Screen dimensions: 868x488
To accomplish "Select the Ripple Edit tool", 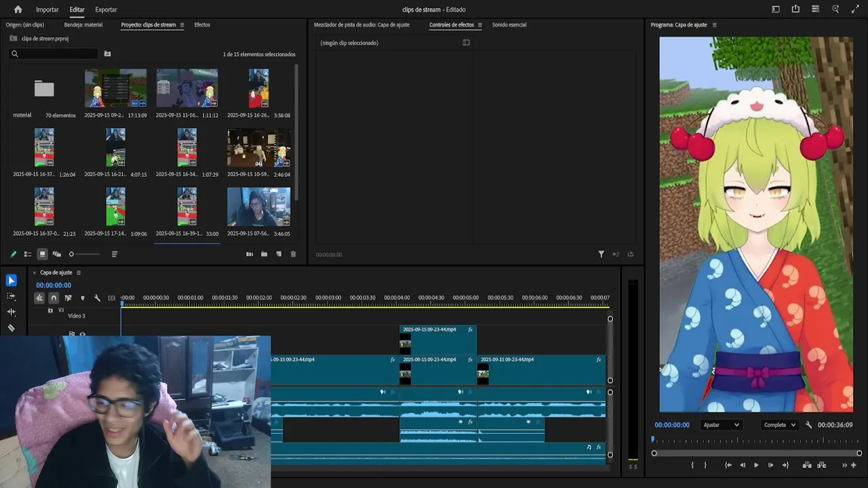I will [x=12, y=312].
